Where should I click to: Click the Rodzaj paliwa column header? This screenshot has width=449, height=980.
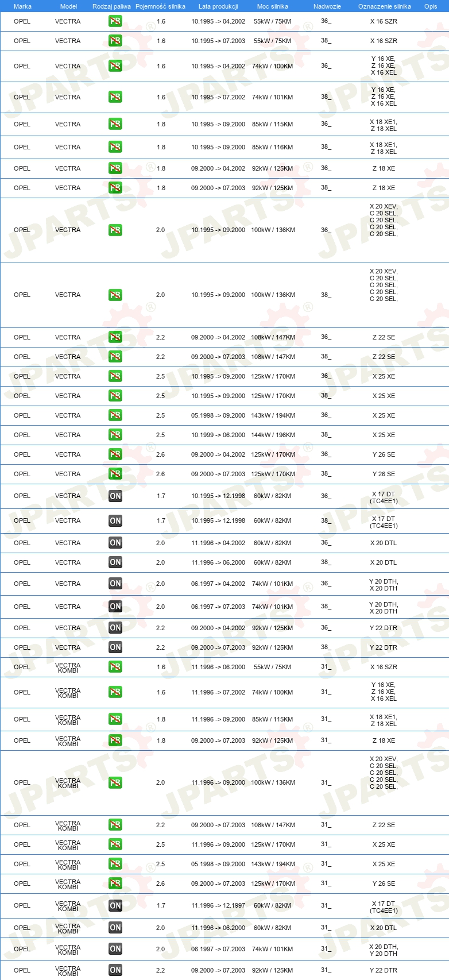pyautogui.click(x=111, y=6)
